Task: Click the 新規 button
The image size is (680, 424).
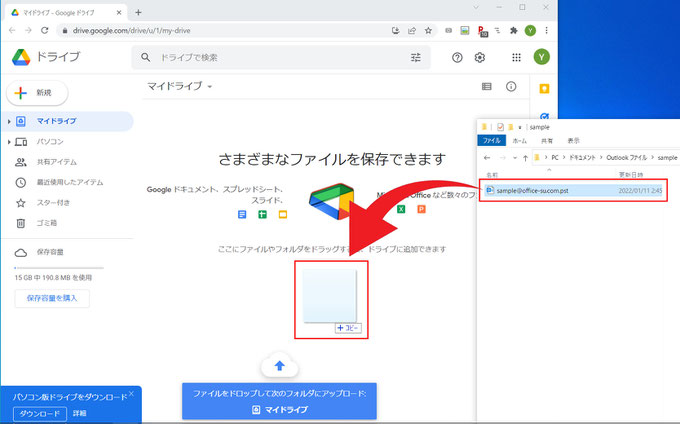Action: coord(37,93)
